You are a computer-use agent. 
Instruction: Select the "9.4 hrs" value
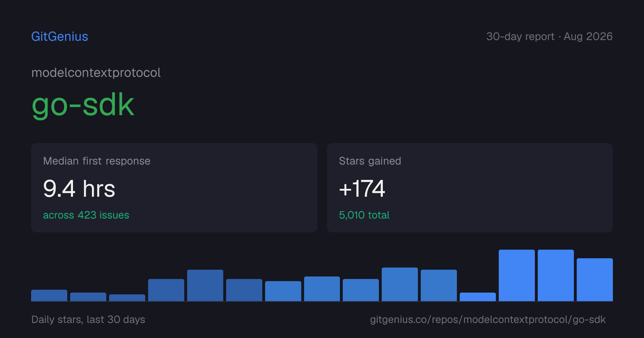click(x=79, y=188)
